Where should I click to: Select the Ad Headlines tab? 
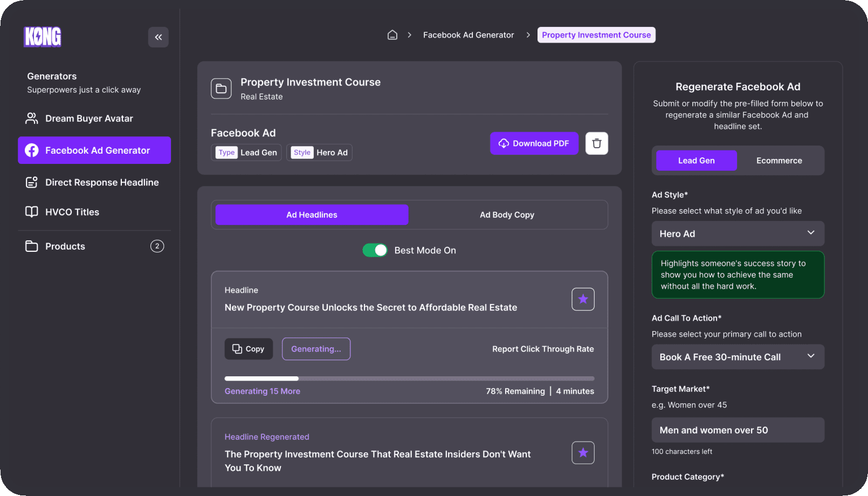312,215
